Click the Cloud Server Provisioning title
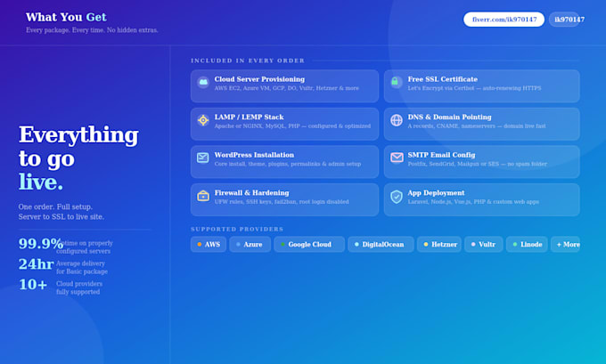The width and height of the screenshot is (606, 364). (259, 79)
